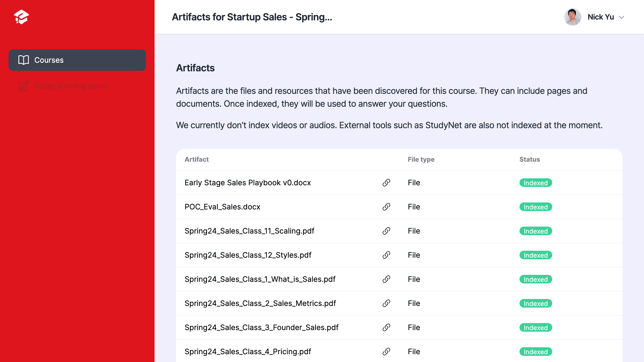Open link icon for Class_1_What_is_Sales.pdf

point(386,279)
